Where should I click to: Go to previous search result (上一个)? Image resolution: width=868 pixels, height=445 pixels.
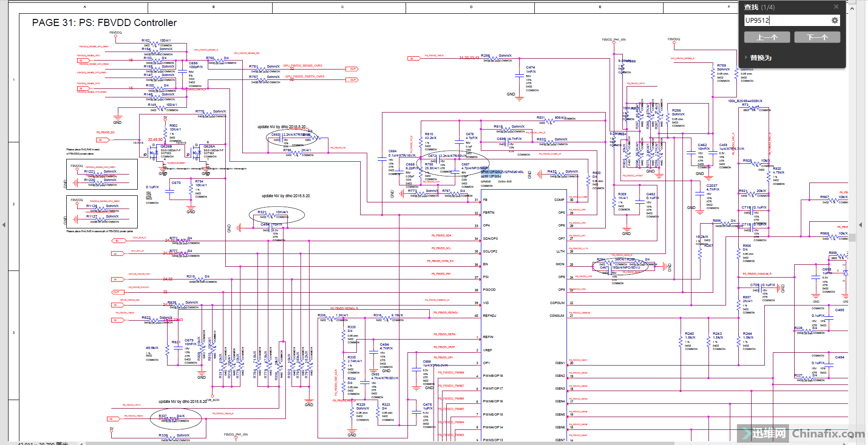click(767, 37)
